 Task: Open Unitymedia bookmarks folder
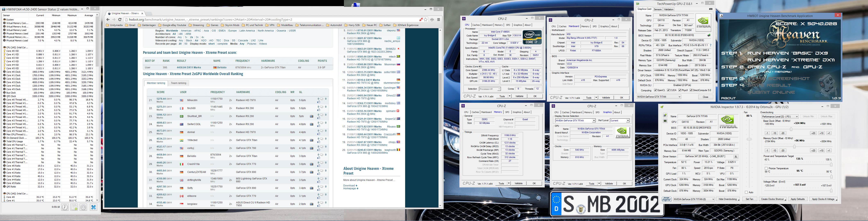point(114,25)
